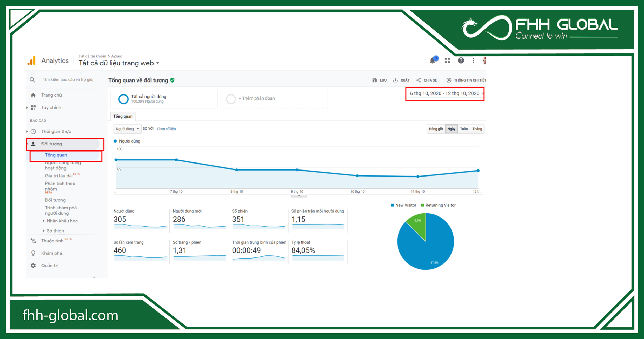Open insights with THÔNG TIN CHI TIẾT icon
The width and height of the screenshot is (644, 339).
(449, 80)
